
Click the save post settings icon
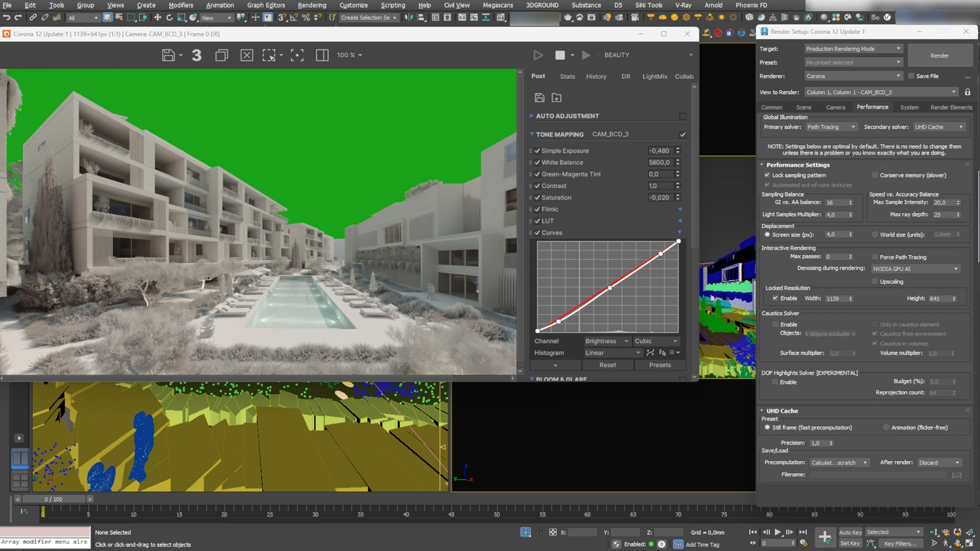[x=539, y=97]
